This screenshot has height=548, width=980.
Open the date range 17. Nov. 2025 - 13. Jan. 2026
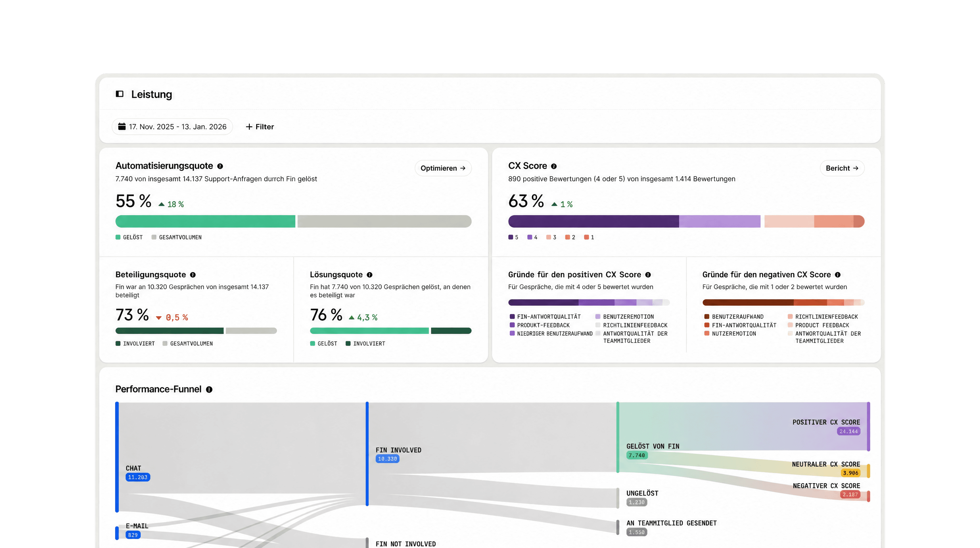pos(172,127)
